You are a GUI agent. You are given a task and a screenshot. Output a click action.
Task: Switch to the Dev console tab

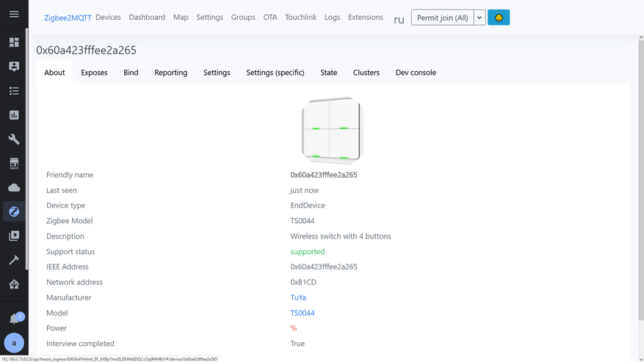pyautogui.click(x=416, y=73)
